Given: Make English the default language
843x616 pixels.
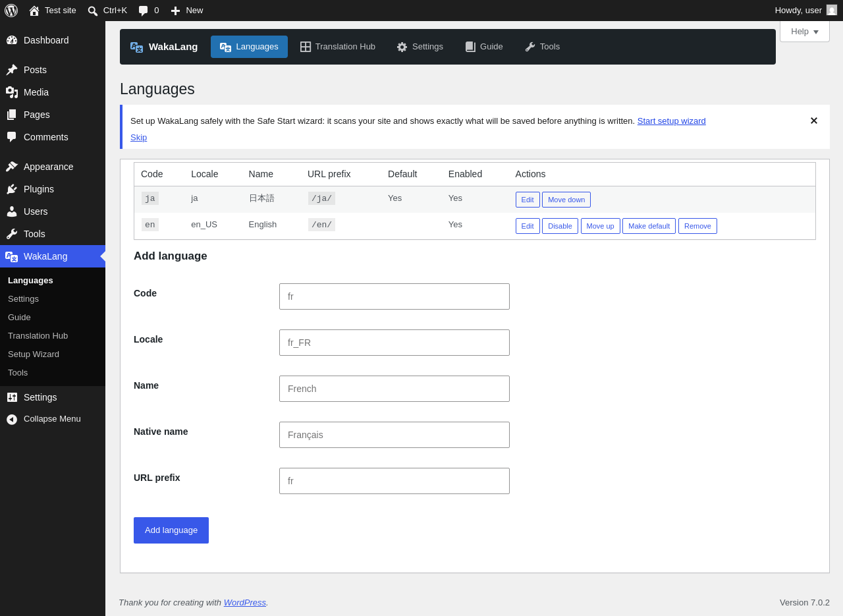Looking at the screenshot, I should click(x=649, y=226).
